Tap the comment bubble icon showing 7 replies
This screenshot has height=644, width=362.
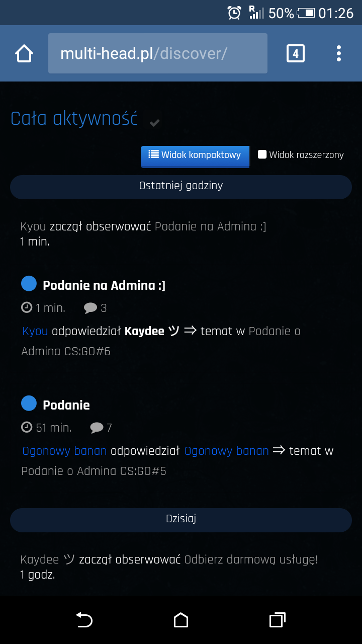pyautogui.click(x=97, y=428)
